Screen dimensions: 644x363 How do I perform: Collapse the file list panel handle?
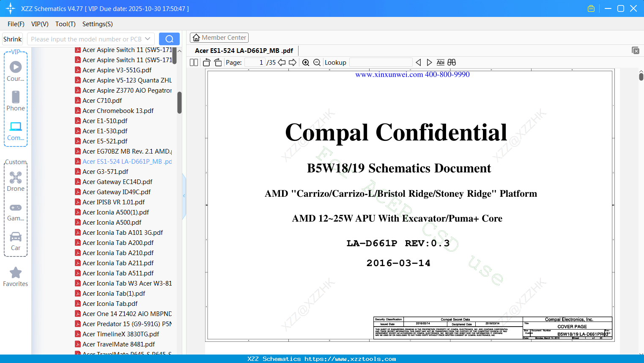[x=184, y=195]
